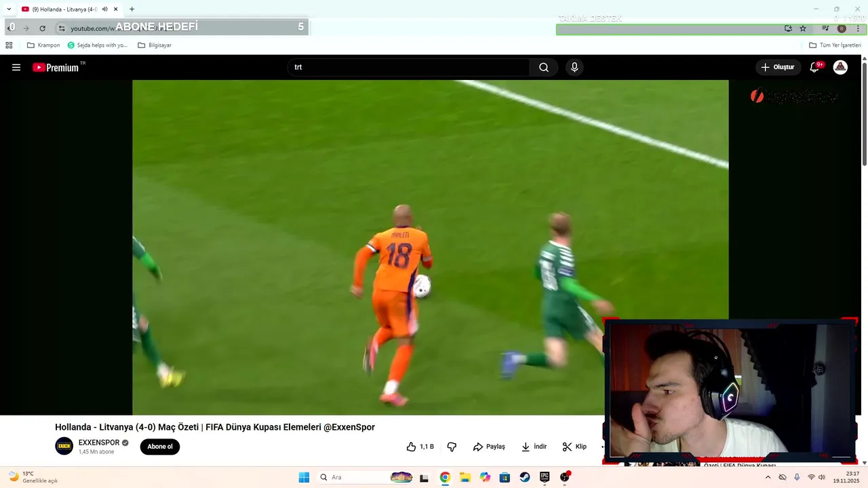Open Microsoft Store from the taskbar
Image resolution: width=868 pixels, height=488 pixels.
[505, 477]
